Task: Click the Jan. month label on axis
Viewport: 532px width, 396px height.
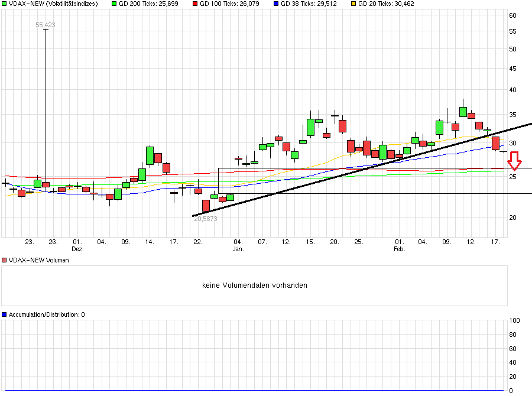Action: (238, 249)
